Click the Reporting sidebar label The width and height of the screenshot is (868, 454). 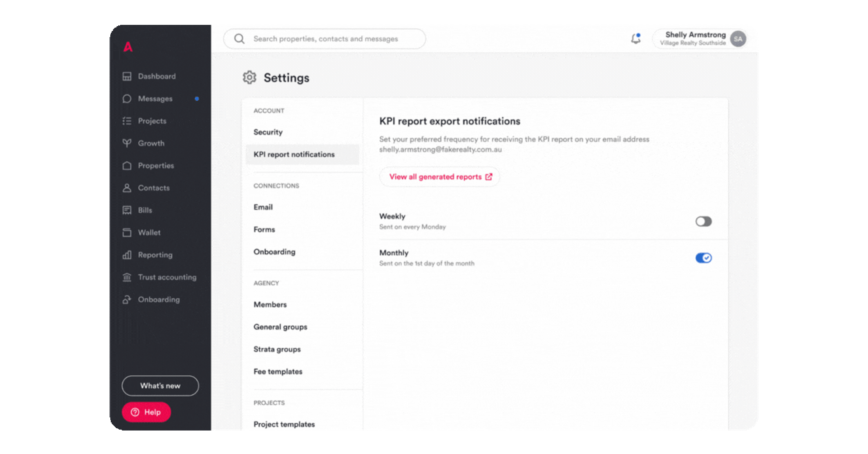156,255
